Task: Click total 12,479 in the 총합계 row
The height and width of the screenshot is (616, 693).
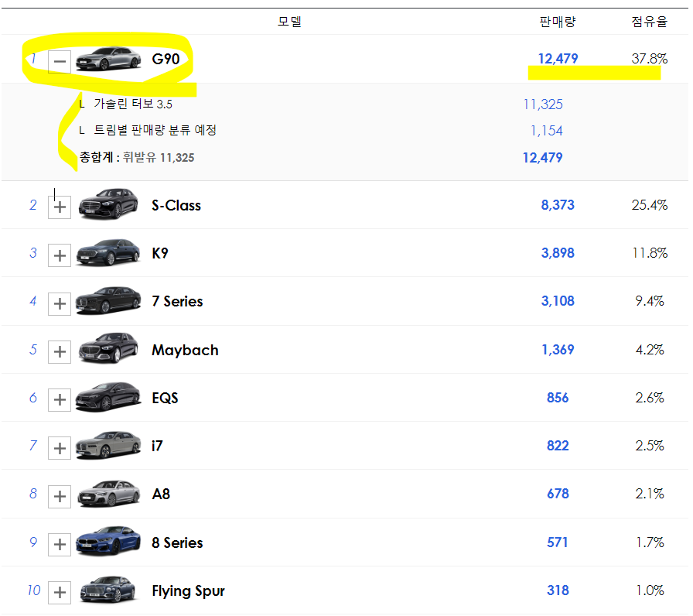Action: pyautogui.click(x=543, y=158)
